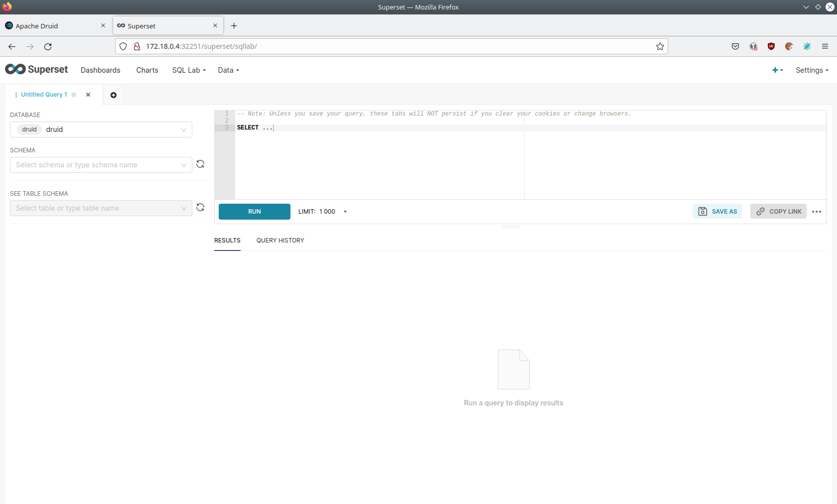Click the editor resize drag handle
The image size is (837, 504).
[511, 227]
